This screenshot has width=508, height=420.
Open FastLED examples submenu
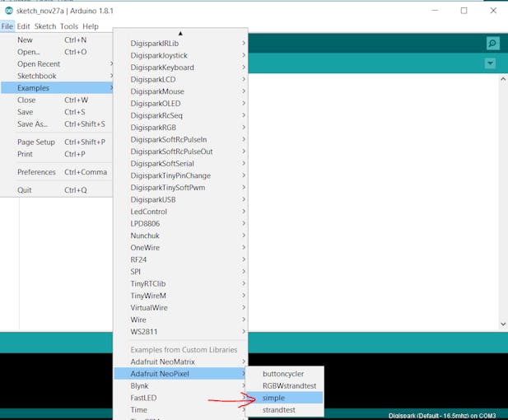pyautogui.click(x=180, y=398)
